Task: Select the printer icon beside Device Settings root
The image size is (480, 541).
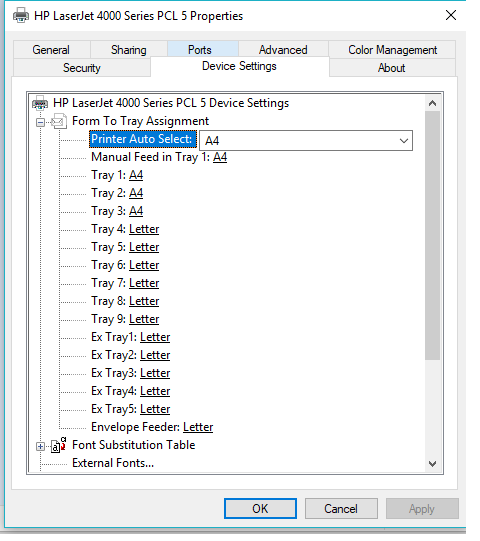Action: click(x=40, y=103)
